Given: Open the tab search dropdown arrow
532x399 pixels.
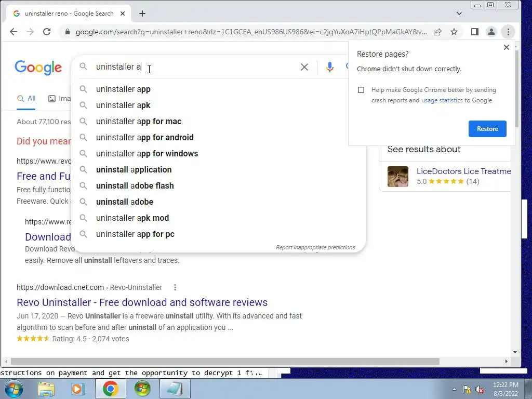Looking at the screenshot, I should coord(459,14).
